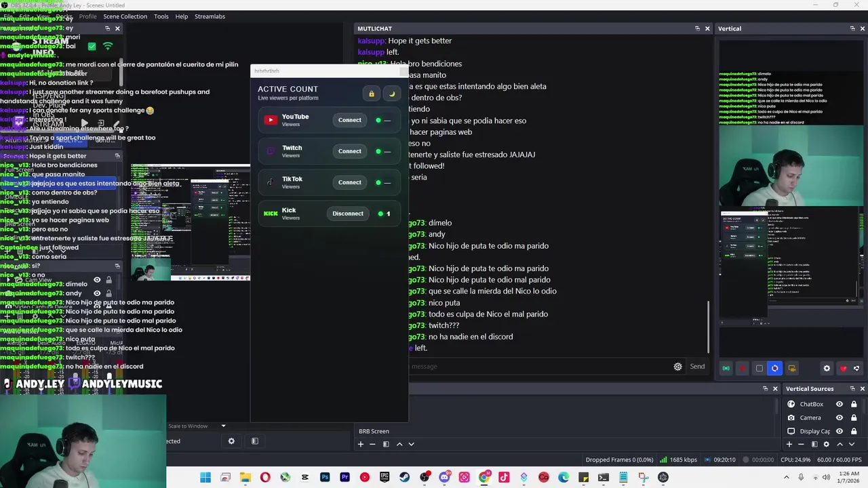This screenshot has height=488, width=868.
Task: Click the red record icon in Vertical panel
Action: click(x=743, y=368)
